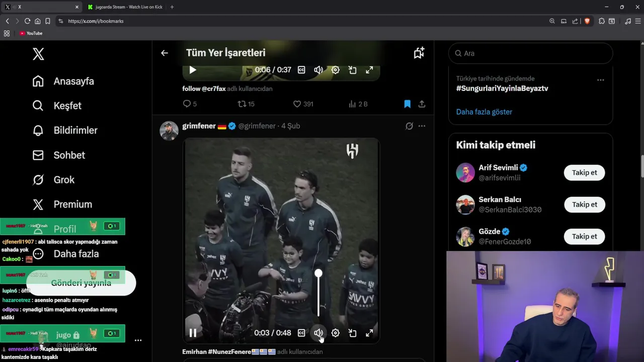The width and height of the screenshot is (644, 362).
Task: Open the browser home page icon
Action: click(37, 21)
